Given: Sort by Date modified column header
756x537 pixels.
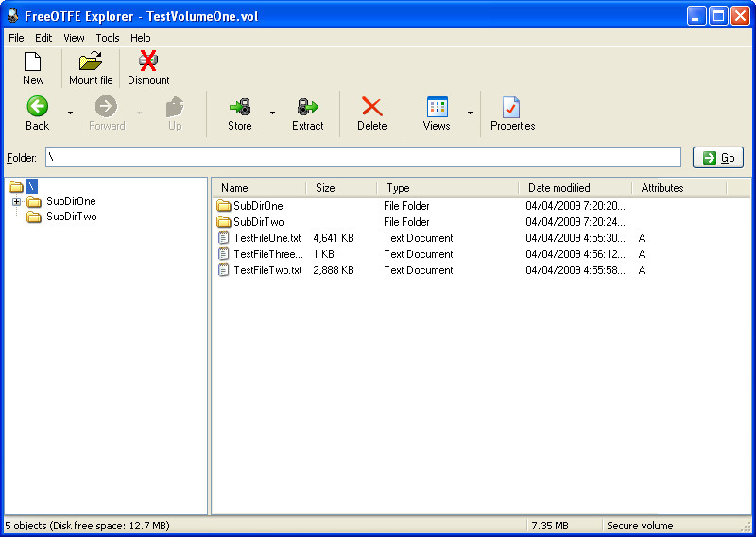Looking at the screenshot, I should (x=576, y=188).
